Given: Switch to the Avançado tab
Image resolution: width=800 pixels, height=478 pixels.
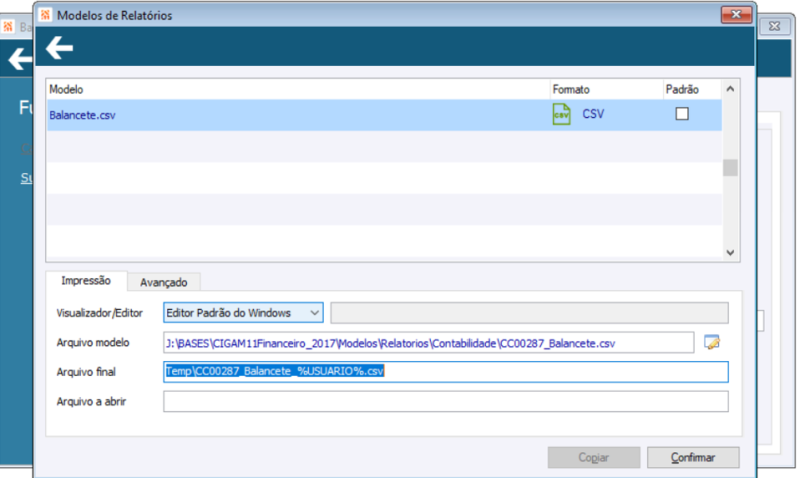Looking at the screenshot, I should pyautogui.click(x=164, y=282).
